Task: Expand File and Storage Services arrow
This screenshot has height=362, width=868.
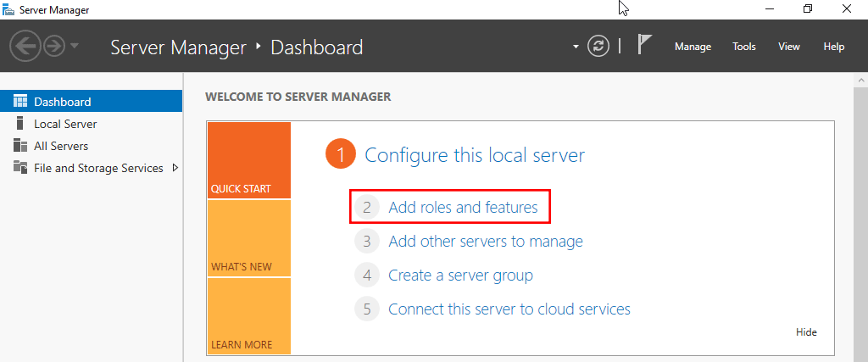Action: pos(175,168)
